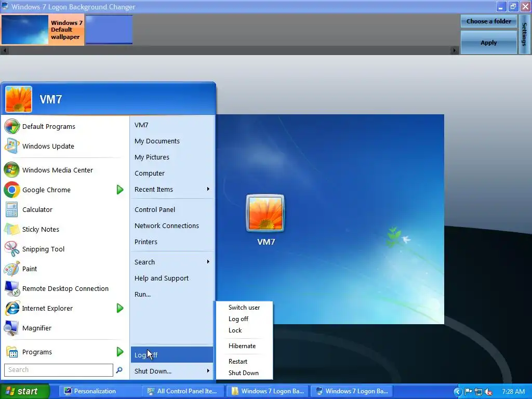Open the Calculator icon
532x399 pixels.
pos(12,209)
